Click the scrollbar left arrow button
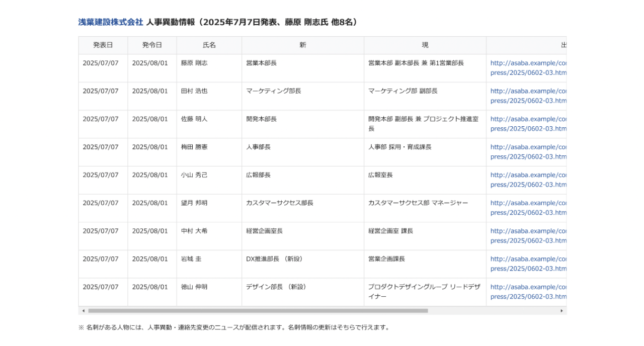This screenshot has height=346, width=644. pos(84,311)
